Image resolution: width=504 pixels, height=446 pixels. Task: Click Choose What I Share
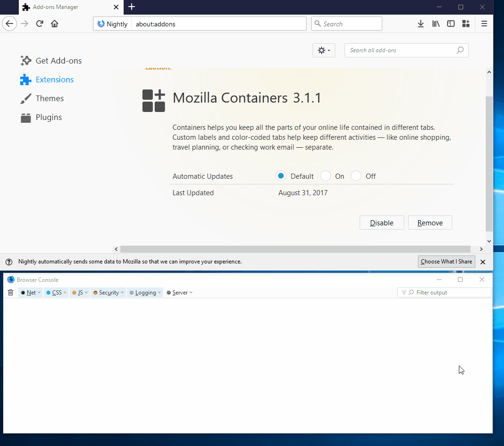click(x=446, y=262)
